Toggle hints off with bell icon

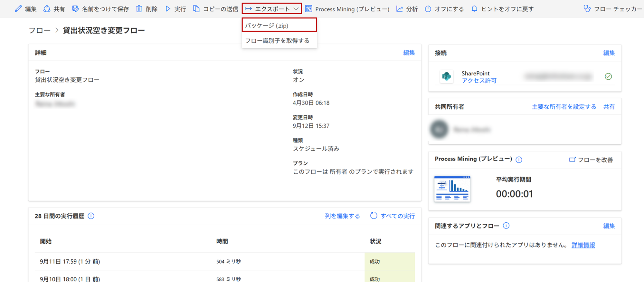[x=474, y=9]
